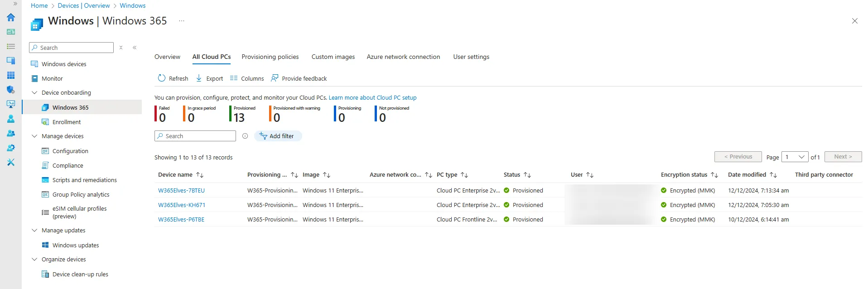Open All services list icon
This screenshot has height=289, width=868.
coord(11,46)
